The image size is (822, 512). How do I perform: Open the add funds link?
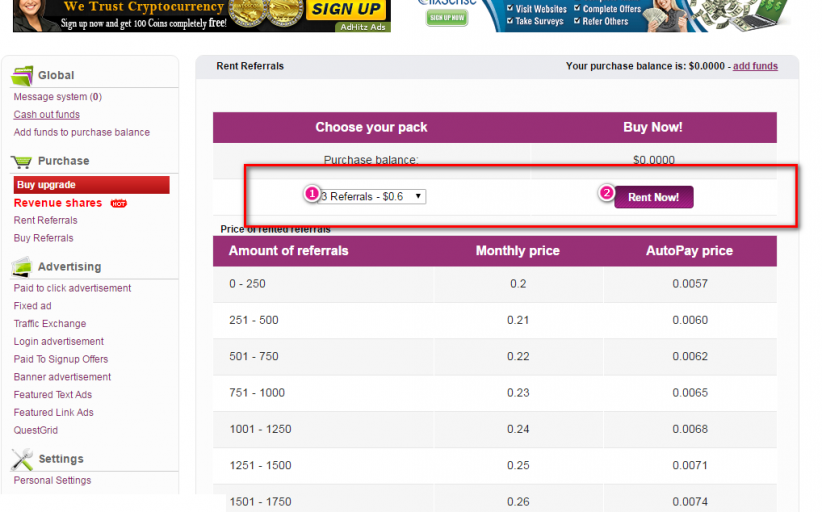[755, 66]
